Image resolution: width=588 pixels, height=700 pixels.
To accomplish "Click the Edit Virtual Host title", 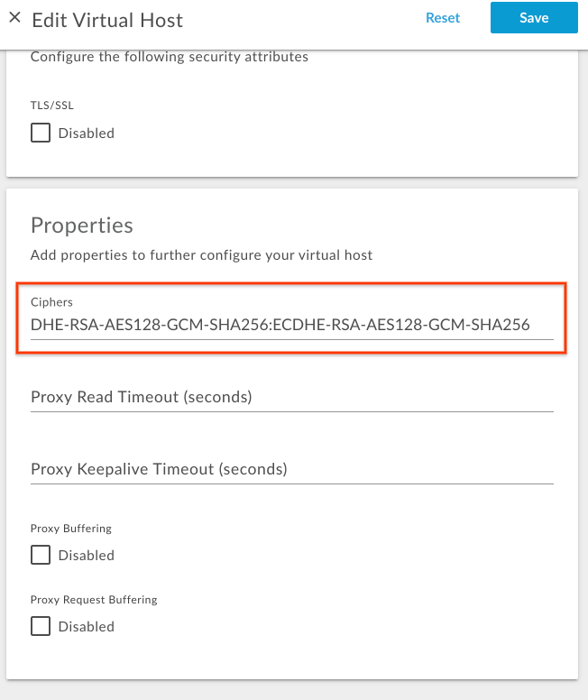I will click(107, 19).
